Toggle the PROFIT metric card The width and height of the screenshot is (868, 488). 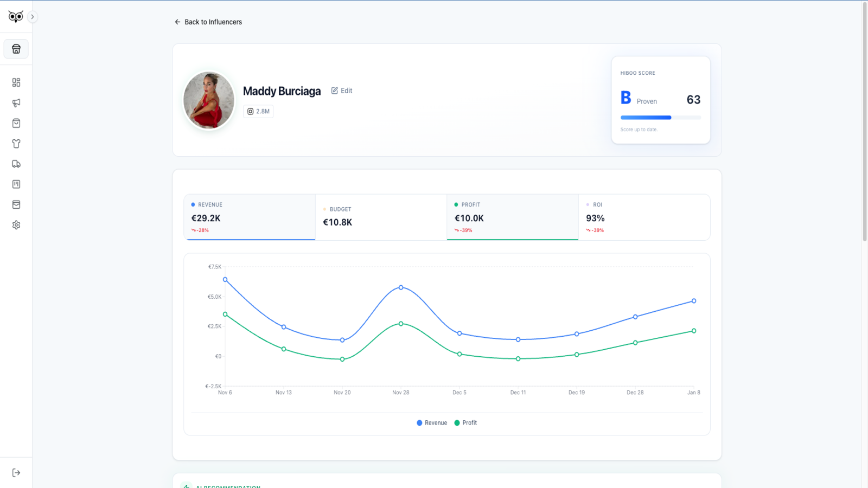tap(512, 217)
